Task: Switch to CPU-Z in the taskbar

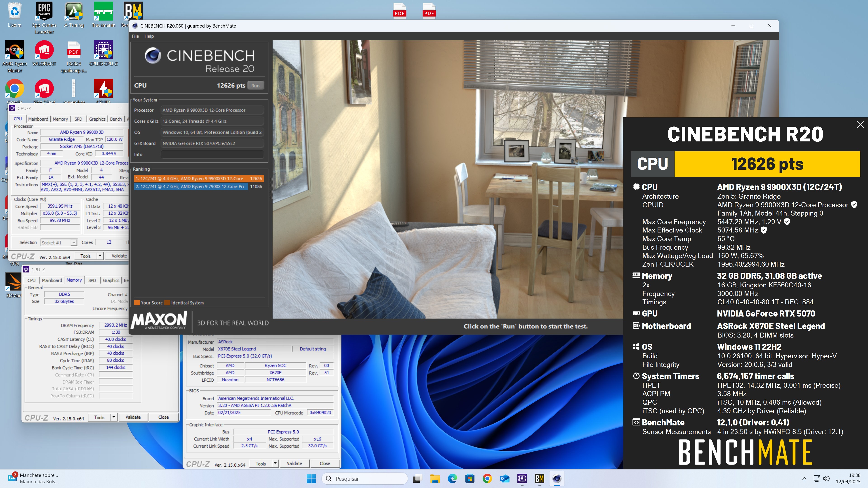Action: pyautogui.click(x=522, y=478)
